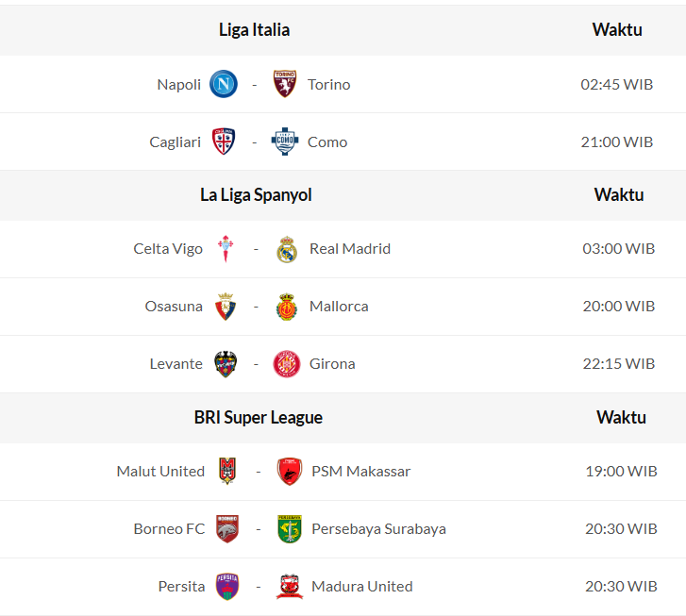Image resolution: width=686 pixels, height=616 pixels.
Task: Click the Torino club crest
Action: pos(285,84)
